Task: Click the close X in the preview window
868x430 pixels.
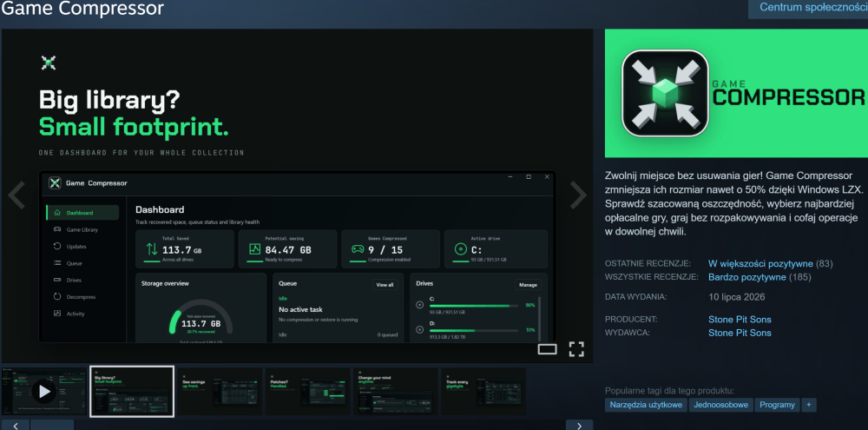Action: (547, 176)
